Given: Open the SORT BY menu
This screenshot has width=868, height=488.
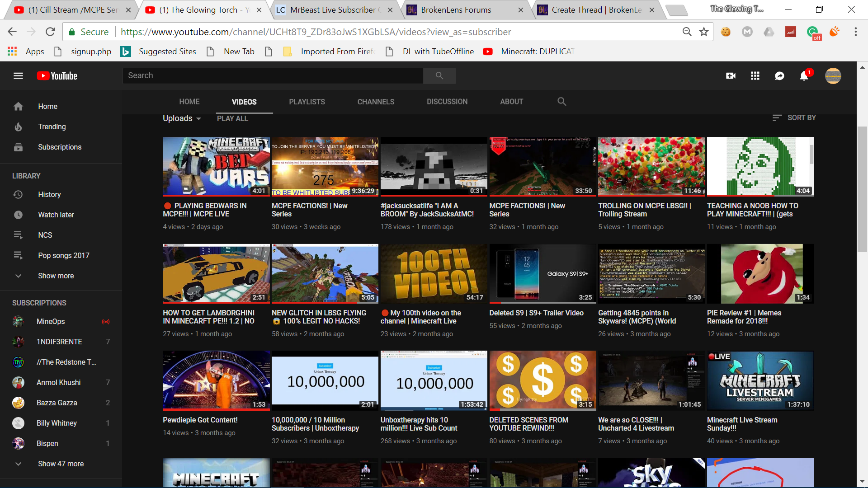Looking at the screenshot, I should 794,117.
